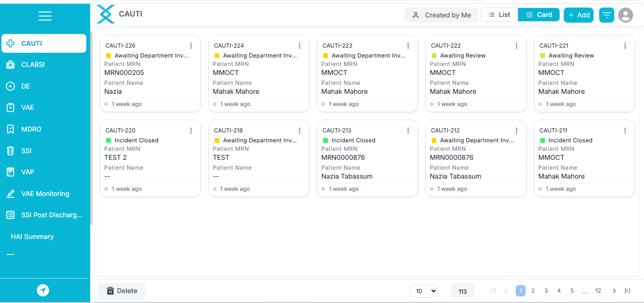
Task: Click the Add button
Action: 578,15
